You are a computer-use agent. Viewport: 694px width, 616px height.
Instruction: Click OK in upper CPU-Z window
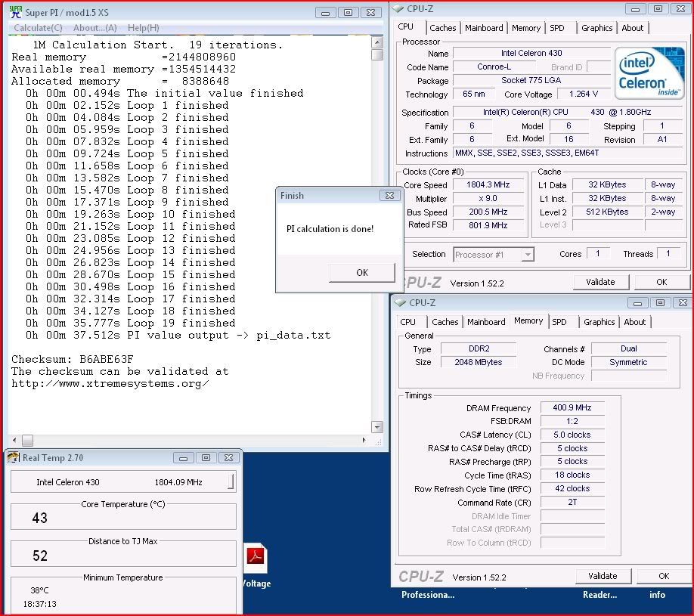[x=661, y=282]
